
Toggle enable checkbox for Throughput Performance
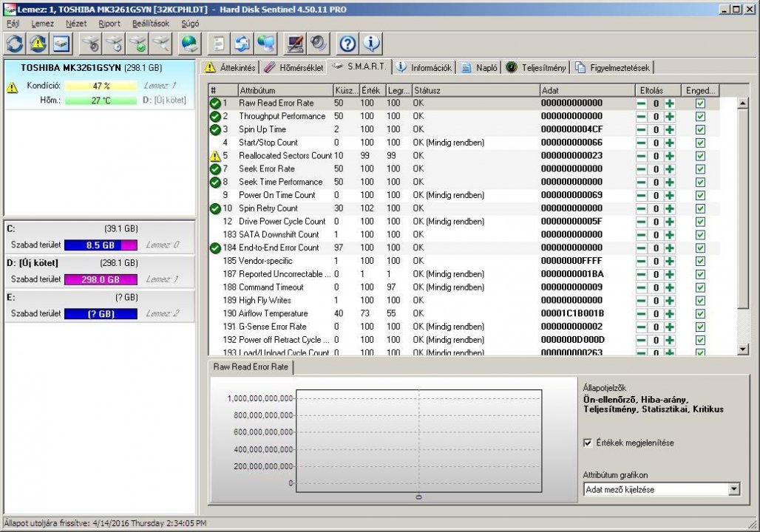(x=700, y=116)
